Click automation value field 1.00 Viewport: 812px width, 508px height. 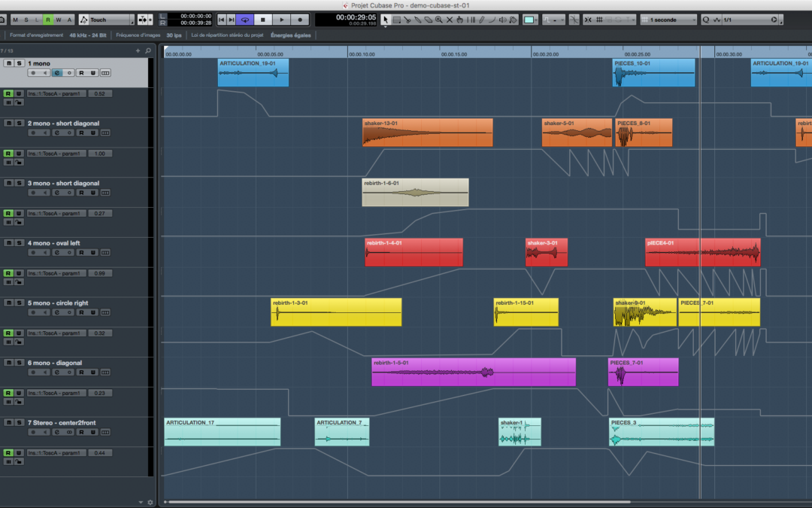click(100, 154)
